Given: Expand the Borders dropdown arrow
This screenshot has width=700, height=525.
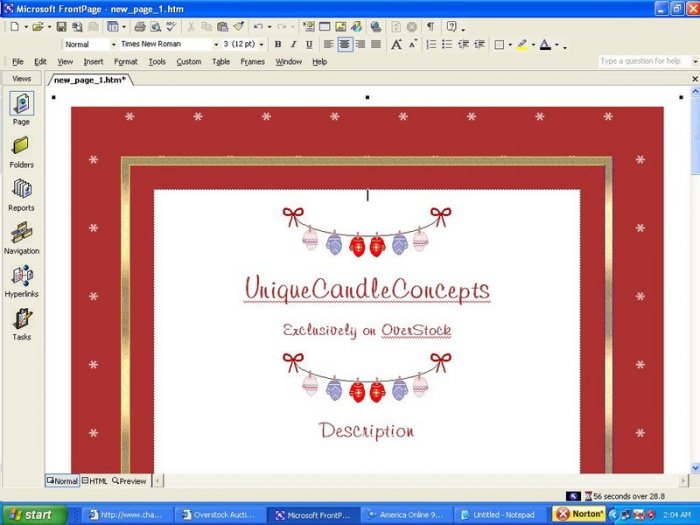Looking at the screenshot, I should [x=510, y=45].
